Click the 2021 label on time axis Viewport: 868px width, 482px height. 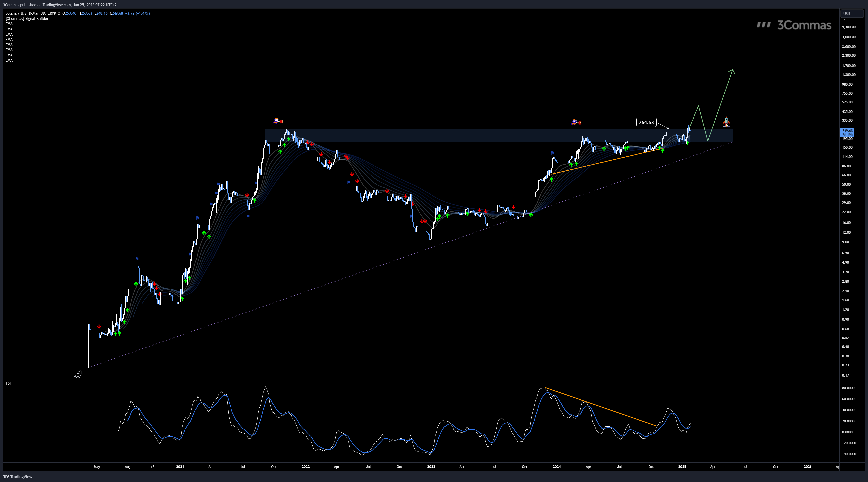coord(180,467)
